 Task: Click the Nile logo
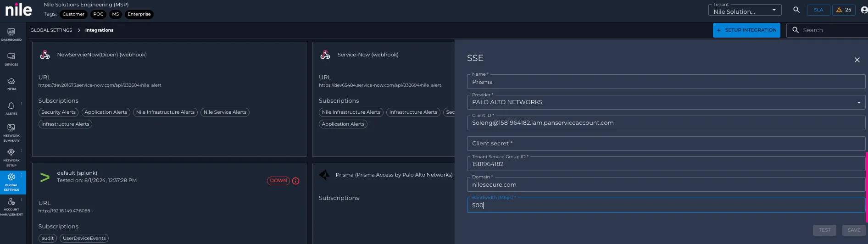click(x=18, y=10)
